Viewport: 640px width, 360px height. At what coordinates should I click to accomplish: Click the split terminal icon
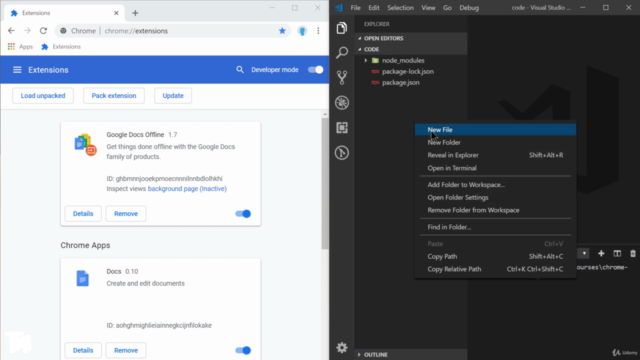point(617,253)
